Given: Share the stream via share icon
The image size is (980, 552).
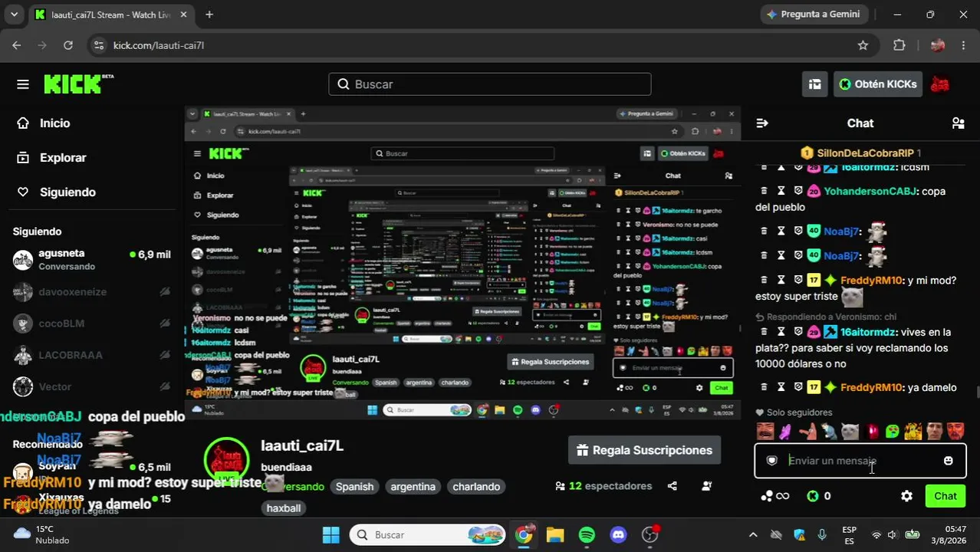Looking at the screenshot, I should tap(673, 486).
